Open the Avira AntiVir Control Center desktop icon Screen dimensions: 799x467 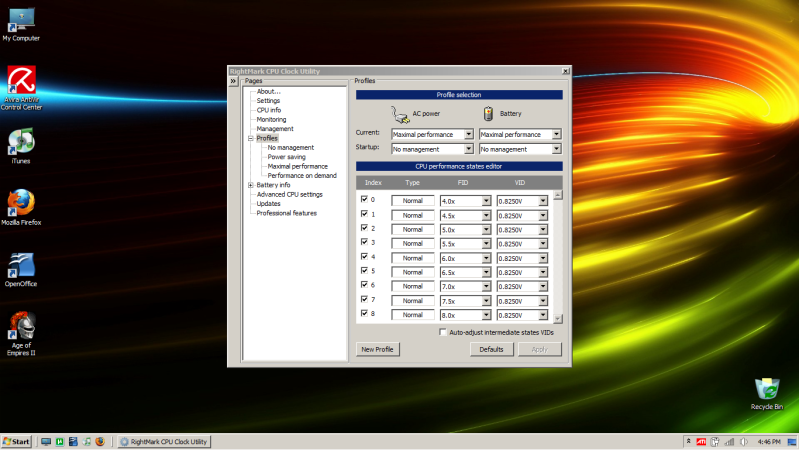22,80
